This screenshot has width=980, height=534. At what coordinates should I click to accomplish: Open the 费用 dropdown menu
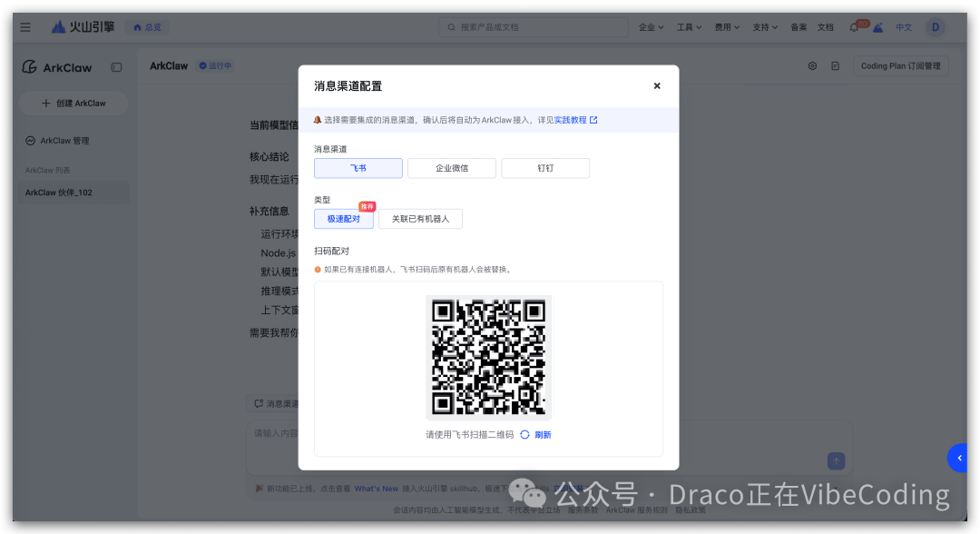point(726,26)
